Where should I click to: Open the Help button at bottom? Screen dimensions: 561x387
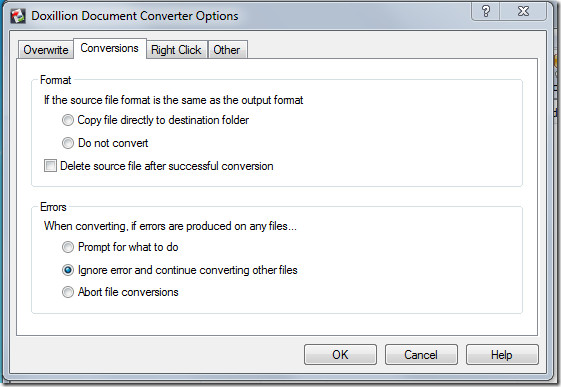[x=502, y=354]
